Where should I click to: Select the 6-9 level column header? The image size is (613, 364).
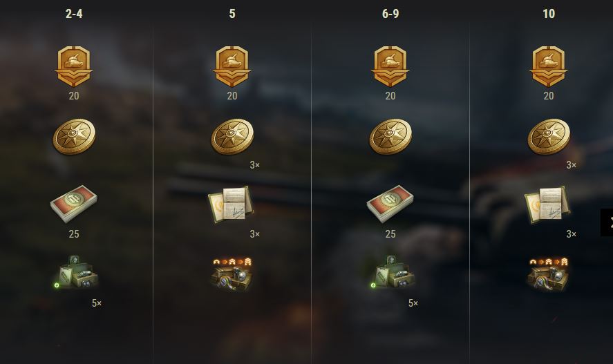click(x=390, y=14)
